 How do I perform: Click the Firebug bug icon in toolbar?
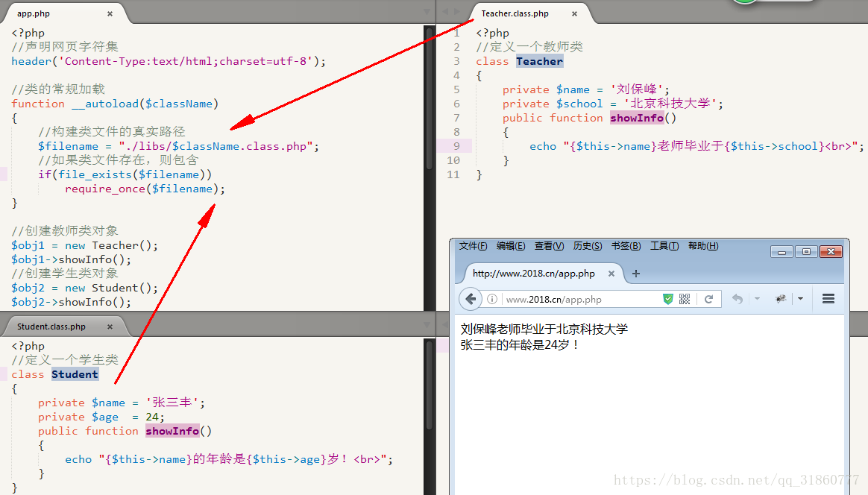click(x=781, y=299)
